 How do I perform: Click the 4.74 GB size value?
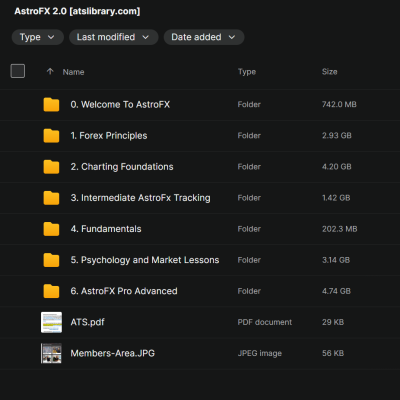tap(336, 291)
